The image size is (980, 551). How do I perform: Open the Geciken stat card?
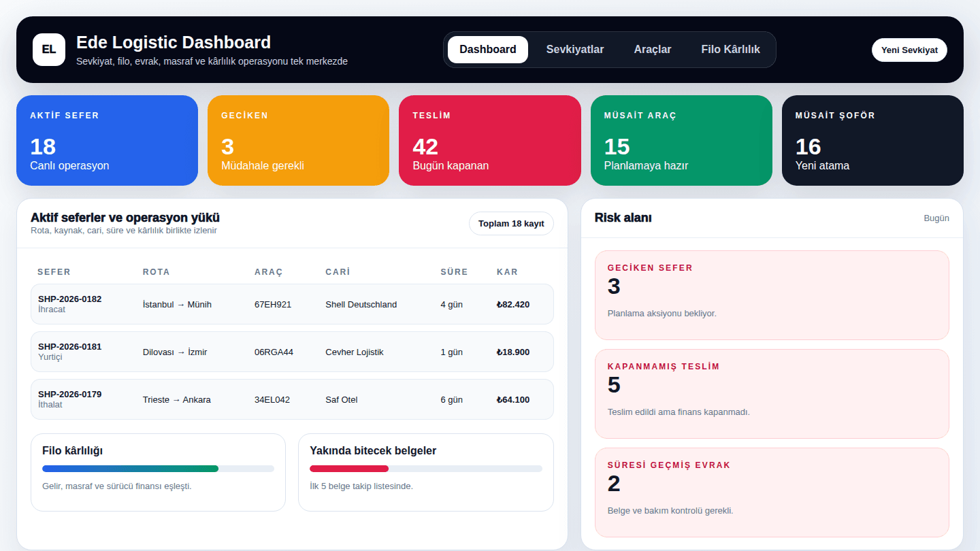pyautogui.click(x=298, y=140)
